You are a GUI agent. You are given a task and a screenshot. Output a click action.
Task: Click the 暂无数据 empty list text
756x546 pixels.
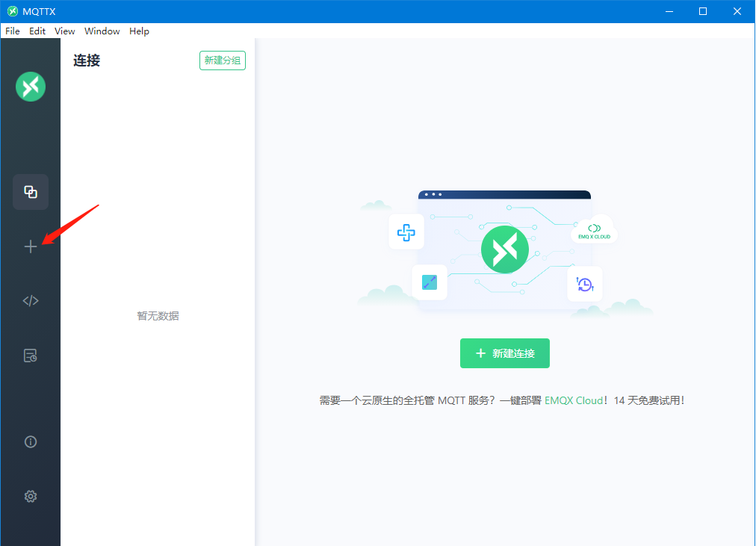(158, 316)
